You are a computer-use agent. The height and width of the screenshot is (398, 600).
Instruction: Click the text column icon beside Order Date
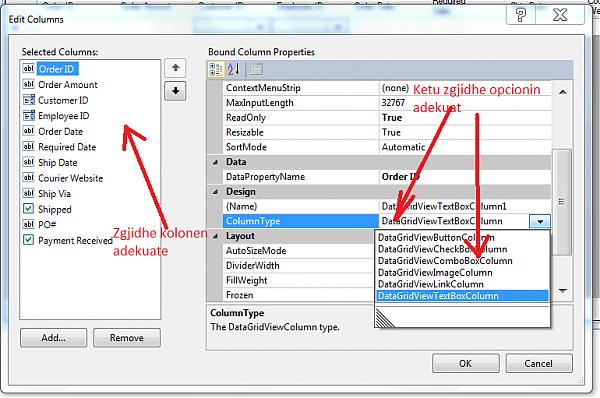tap(29, 131)
